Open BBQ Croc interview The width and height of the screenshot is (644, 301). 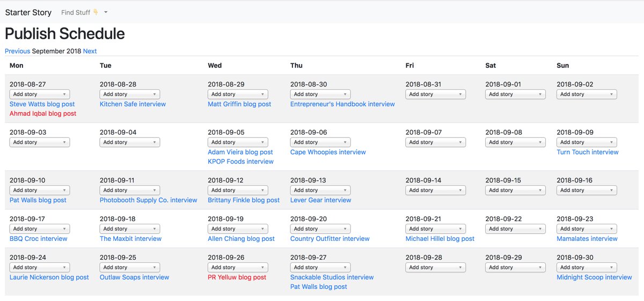click(39, 239)
